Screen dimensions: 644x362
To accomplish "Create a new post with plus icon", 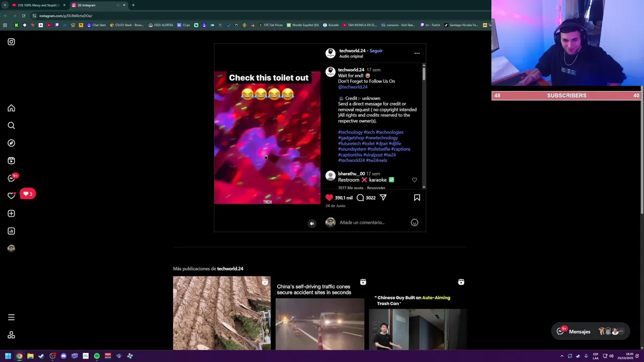I will tap(11, 214).
